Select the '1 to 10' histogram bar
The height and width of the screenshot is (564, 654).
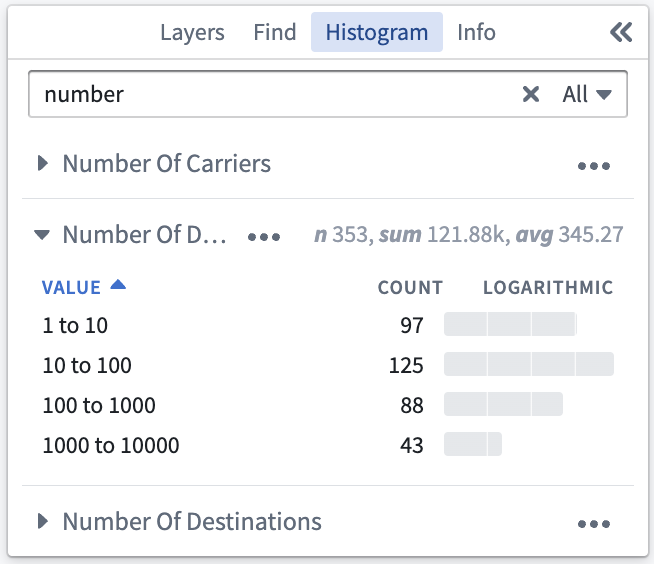tap(510, 324)
